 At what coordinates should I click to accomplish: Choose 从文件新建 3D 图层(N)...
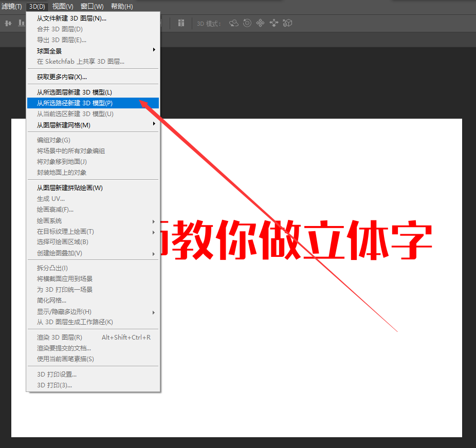pyautogui.click(x=93, y=18)
